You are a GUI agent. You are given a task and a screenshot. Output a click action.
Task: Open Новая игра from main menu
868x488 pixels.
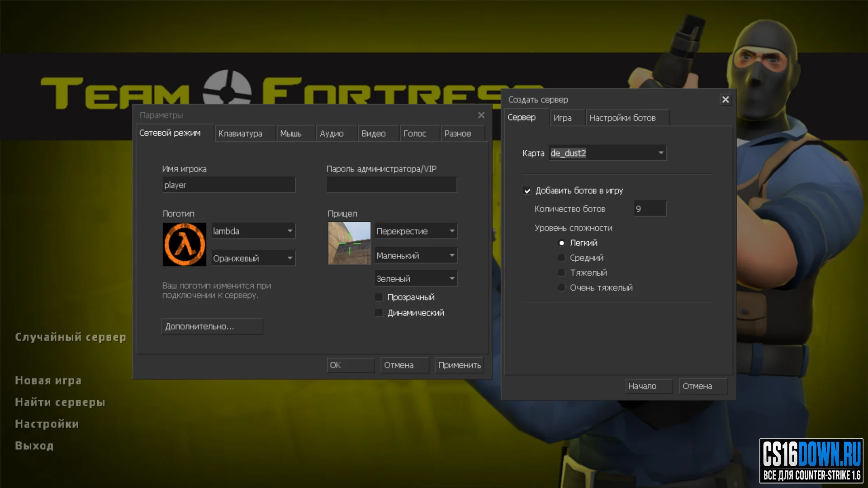pyautogui.click(x=48, y=381)
